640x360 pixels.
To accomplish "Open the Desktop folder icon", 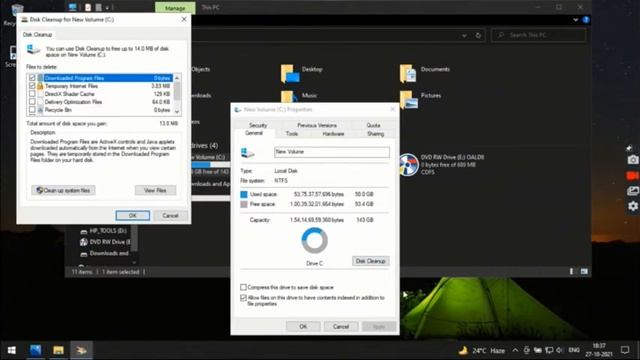I will click(x=290, y=74).
